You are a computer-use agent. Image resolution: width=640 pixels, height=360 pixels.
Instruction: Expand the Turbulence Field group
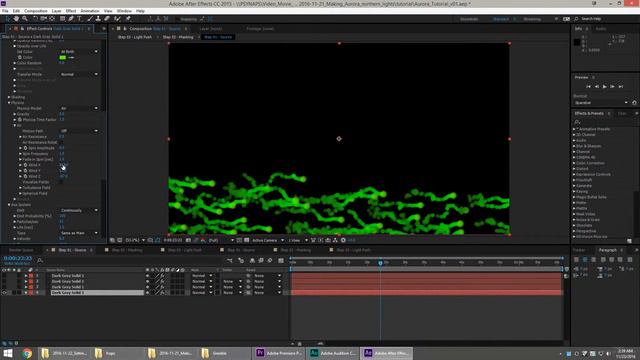click(x=20, y=188)
